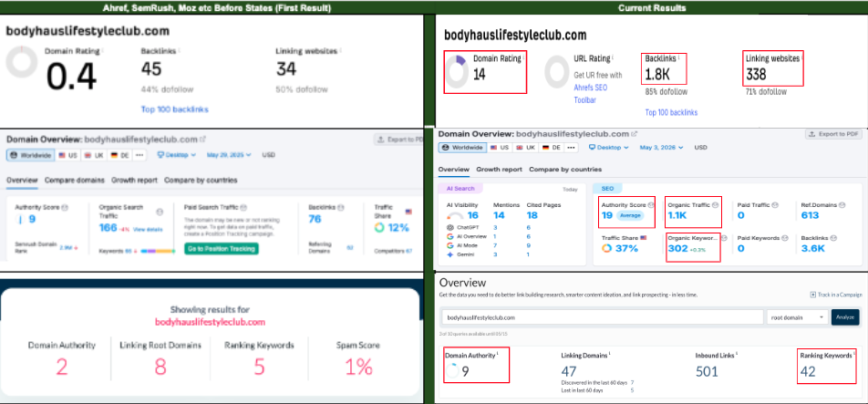The image size is (868, 404).
Task: Click the View details link
Action: click(148, 229)
